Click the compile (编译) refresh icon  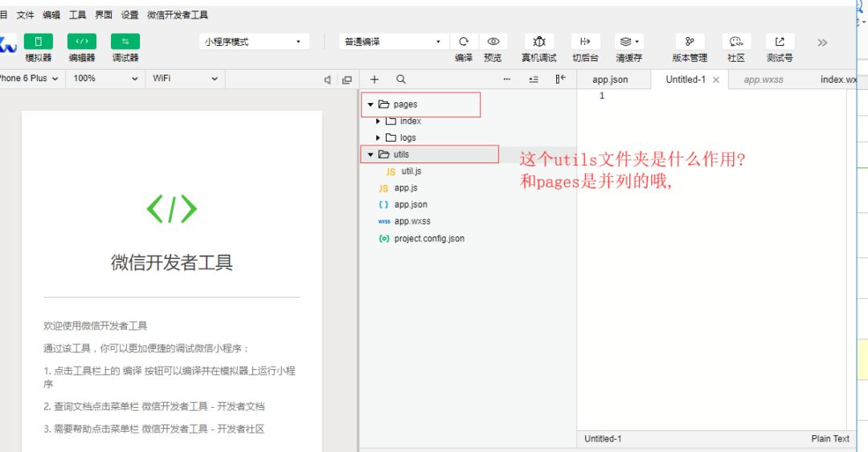[x=464, y=42]
